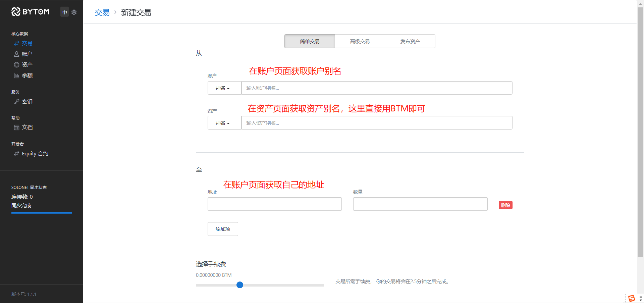This screenshot has height=303, width=644.
Task: Open the 交易 breadcrumb link
Action: click(102, 12)
